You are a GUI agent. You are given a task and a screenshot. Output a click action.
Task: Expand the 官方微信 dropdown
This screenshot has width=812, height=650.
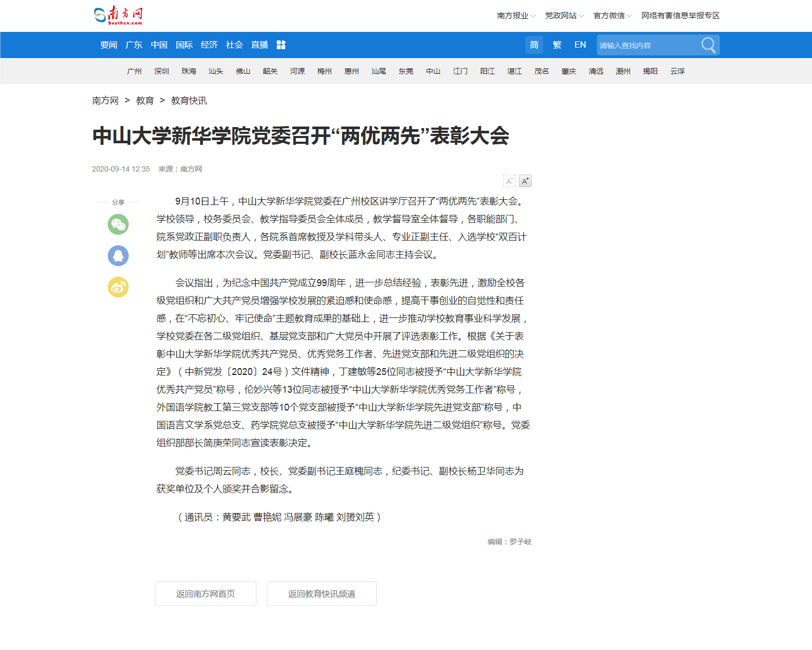(x=612, y=16)
